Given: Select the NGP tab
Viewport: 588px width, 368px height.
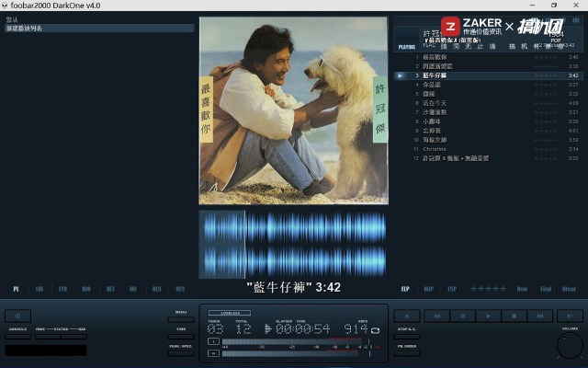Looking at the screenshot, I should pos(429,289).
